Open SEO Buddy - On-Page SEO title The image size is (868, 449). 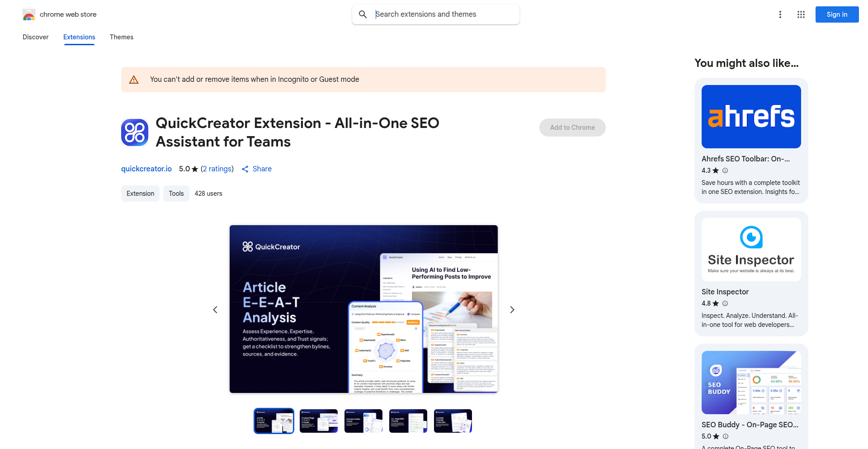(x=750, y=425)
